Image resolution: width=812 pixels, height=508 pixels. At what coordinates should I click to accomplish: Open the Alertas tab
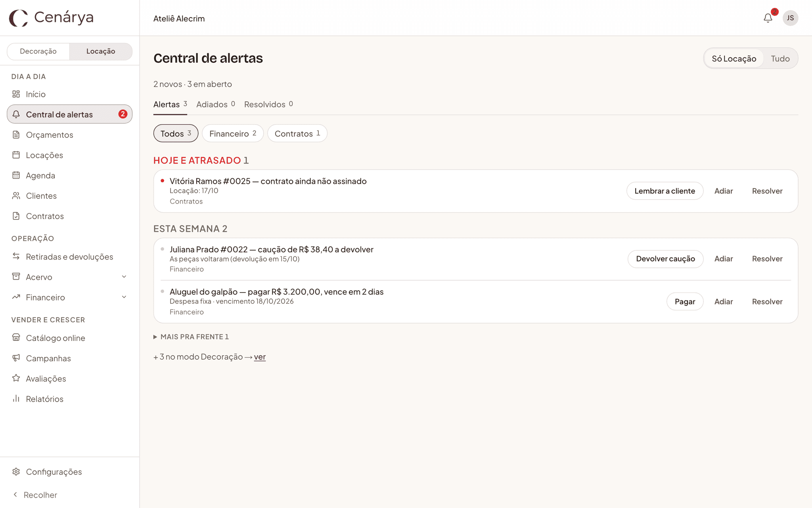[170, 104]
